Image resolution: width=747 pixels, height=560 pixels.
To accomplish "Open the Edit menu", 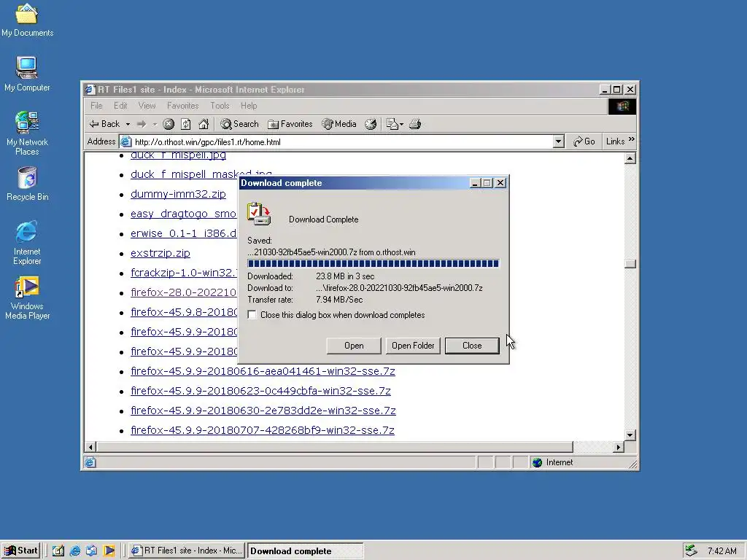I will point(120,106).
